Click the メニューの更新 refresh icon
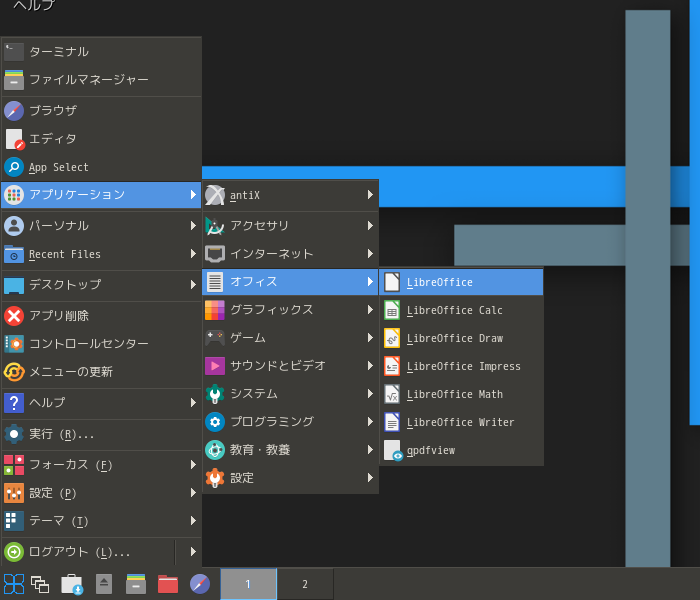 pos(14,372)
